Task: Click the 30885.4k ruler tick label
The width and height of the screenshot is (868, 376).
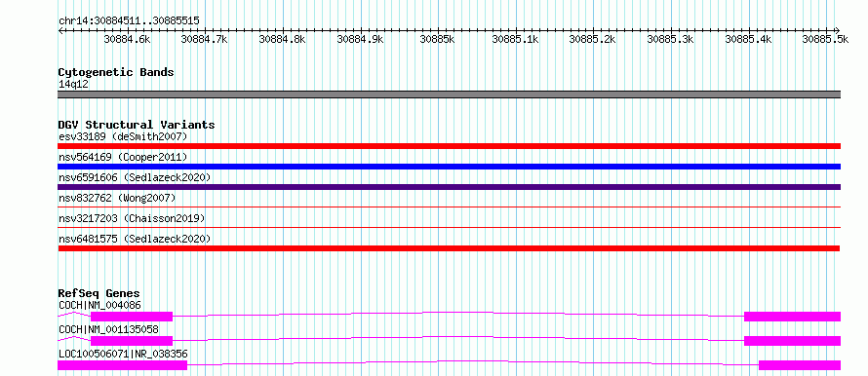Action: pyautogui.click(x=748, y=39)
